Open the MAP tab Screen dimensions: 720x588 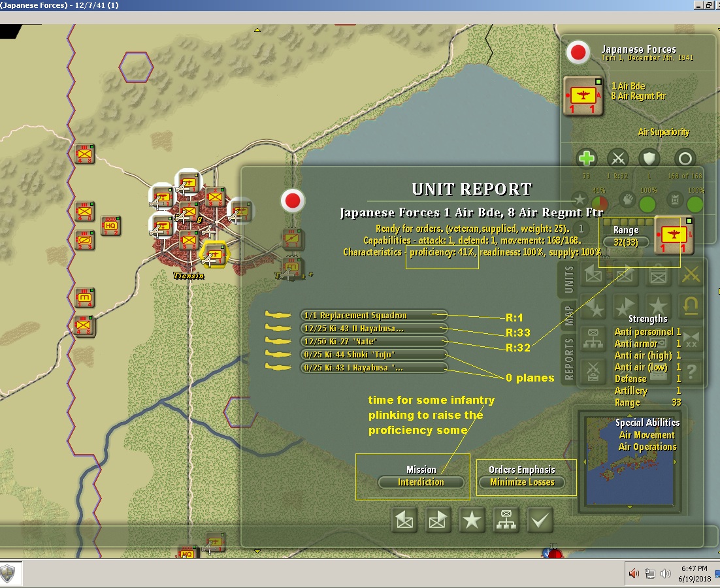(568, 316)
